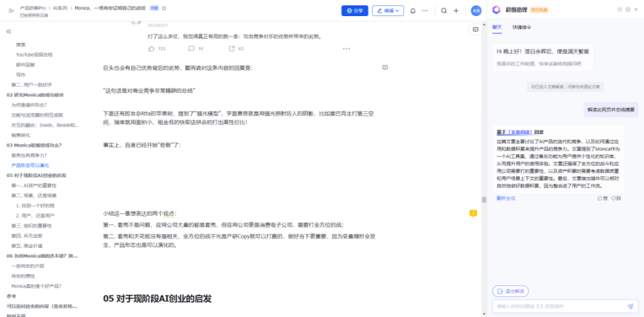
Task: Open the user avatar menu
Action: click(x=476, y=11)
